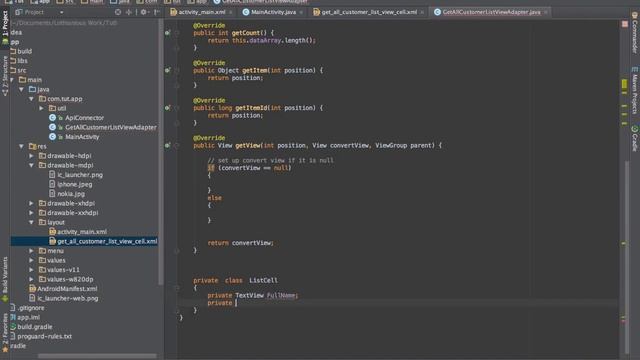Click the GetAllCustomerListViewAdapter.java tab class icon
This screenshot has height=360, width=640.
coord(438,12)
